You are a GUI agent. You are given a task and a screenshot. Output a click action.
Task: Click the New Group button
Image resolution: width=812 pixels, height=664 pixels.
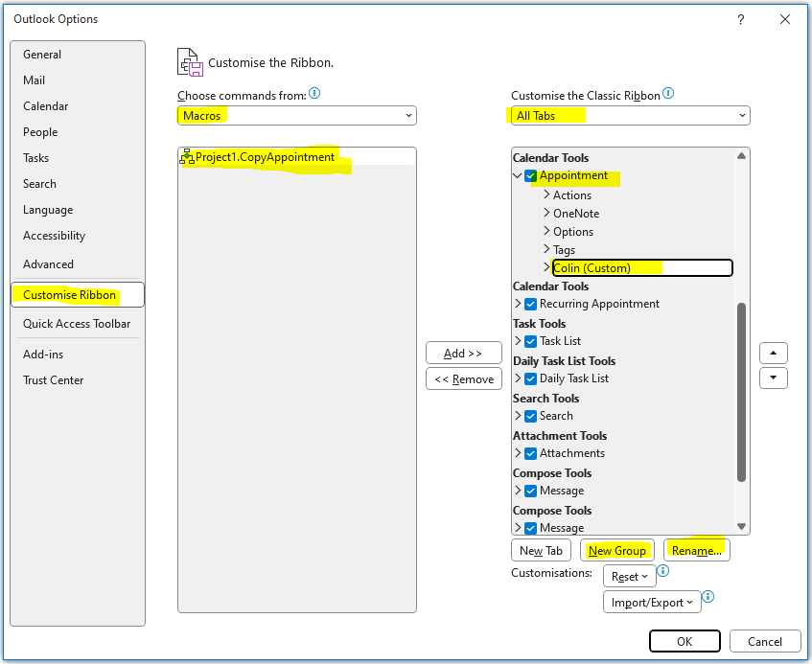pyautogui.click(x=616, y=550)
